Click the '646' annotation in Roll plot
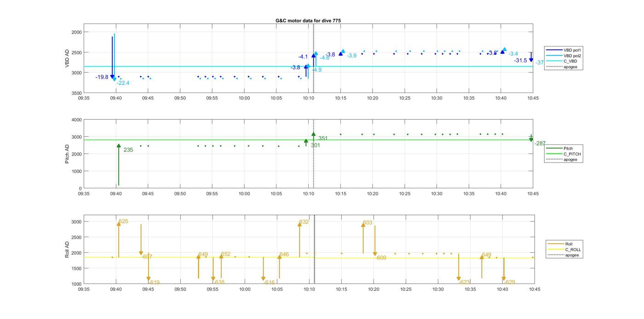The width and height of the screenshot is (644, 319). click(x=284, y=255)
